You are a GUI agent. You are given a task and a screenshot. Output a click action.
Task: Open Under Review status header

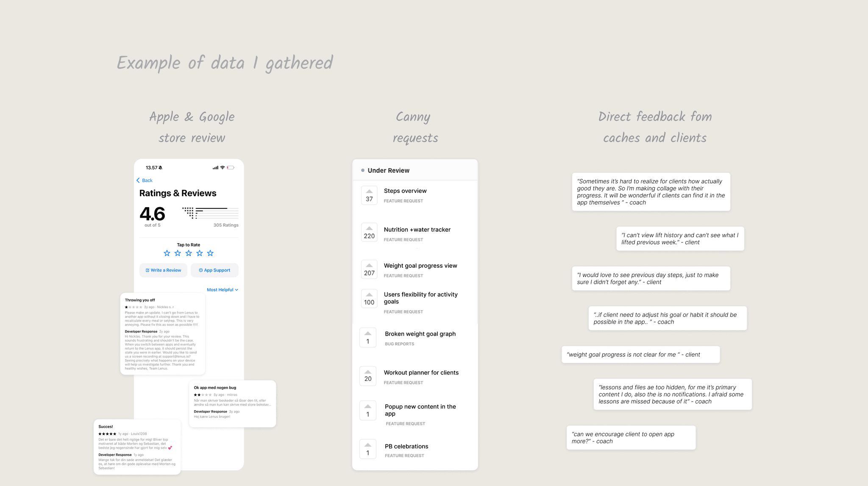(388, 170)
